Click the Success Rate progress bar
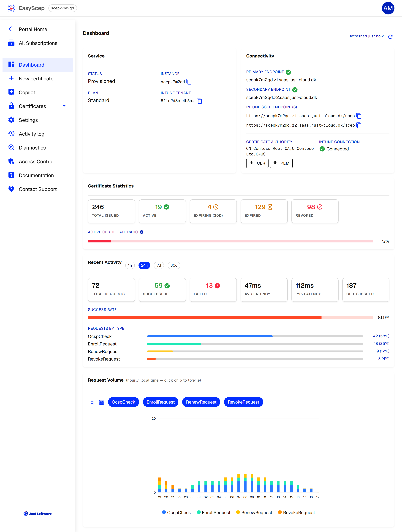Image resolution: width=402 pixels, height=532 pixels. [230, 318]
